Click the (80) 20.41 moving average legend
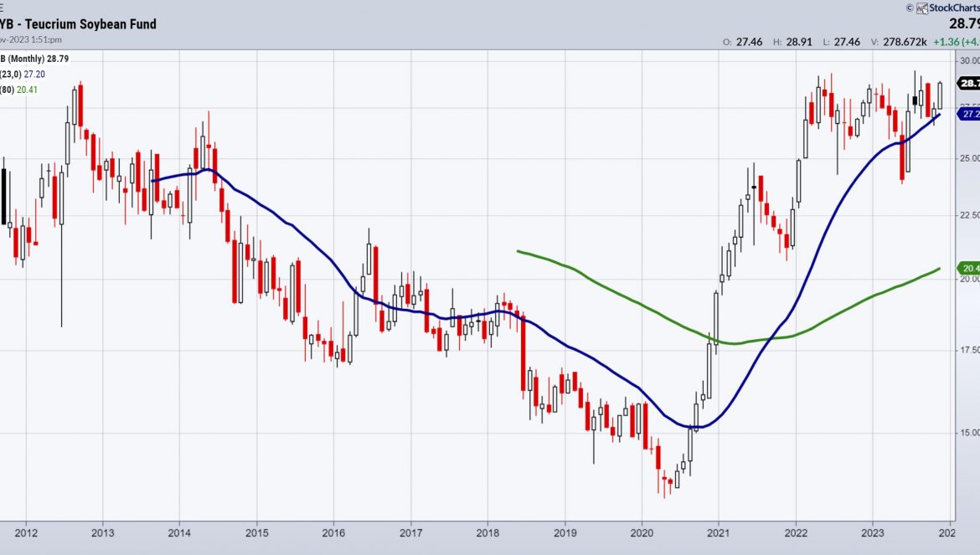The width and height of the screenshot is (980, 555). point(18,90)
